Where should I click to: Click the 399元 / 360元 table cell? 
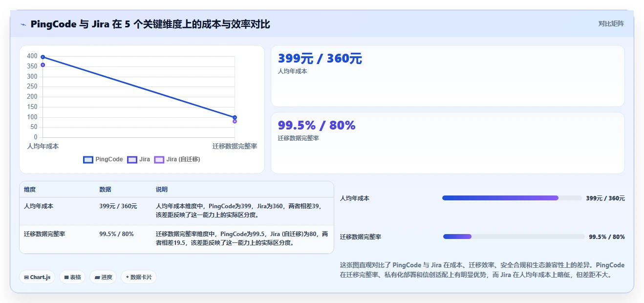coord(118,206)
